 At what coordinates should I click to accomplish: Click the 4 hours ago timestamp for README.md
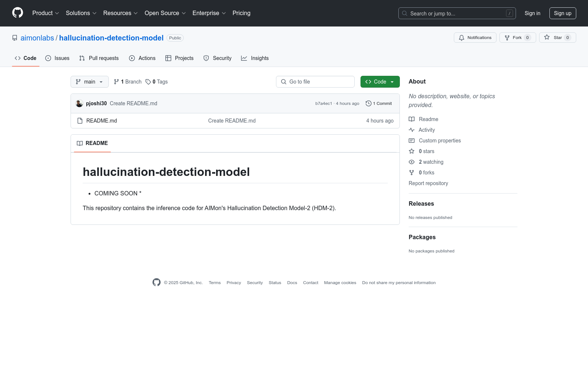coord(380,121)
